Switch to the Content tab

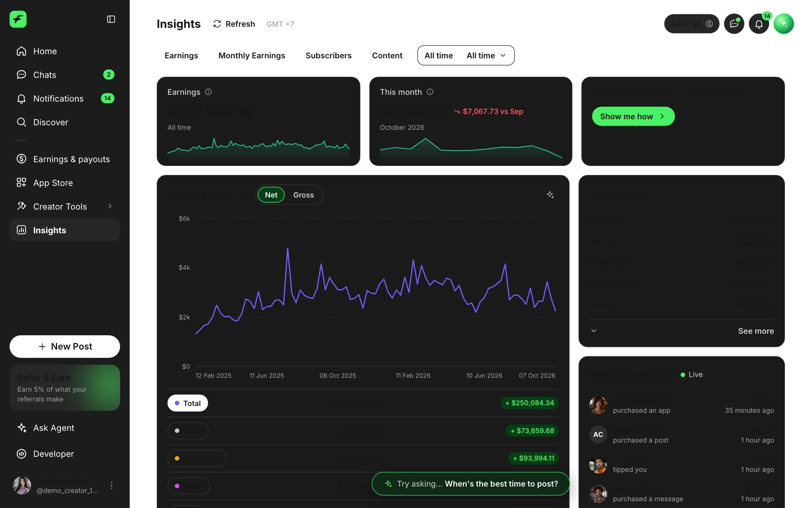click(387, 55)
